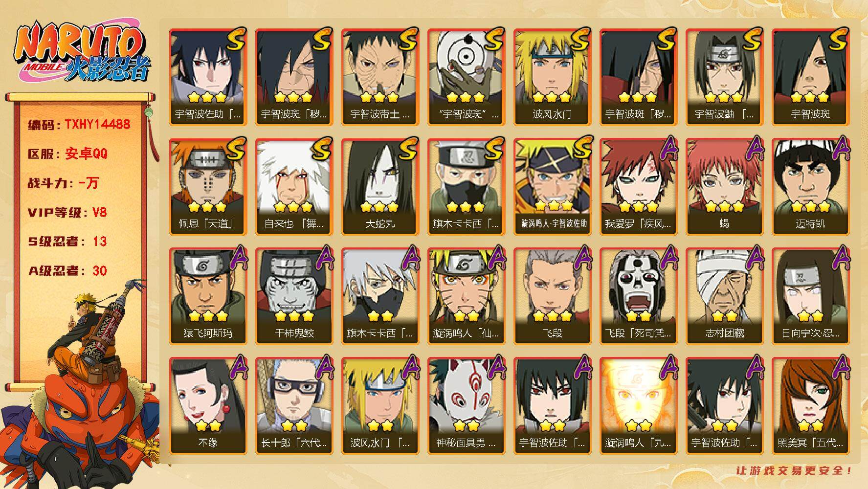Click the 自来也 white-haired portrait

tap(294, 186)
